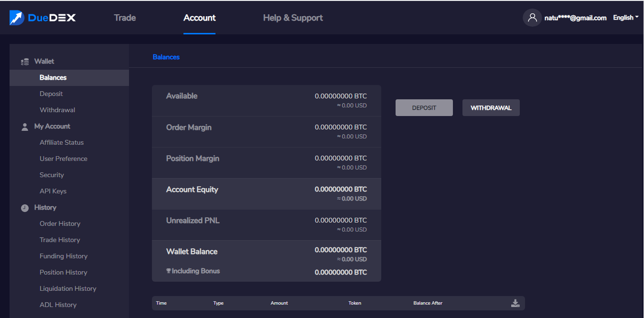
Task: Download transaction history via download icon
Action: point(515,303)
